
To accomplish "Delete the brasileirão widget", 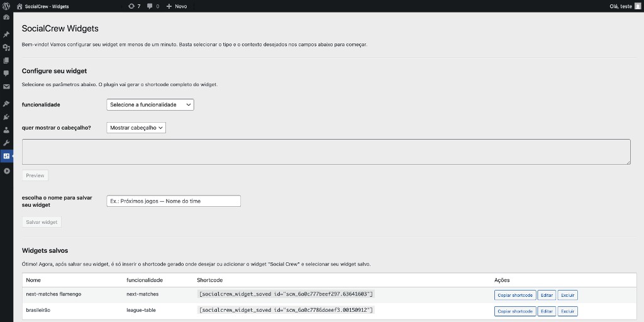I will tap(568, 311).
